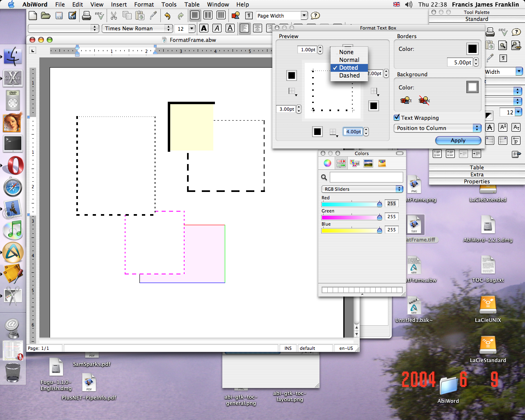Open the Format menu in menu bar
525x420 pixels.
click(144, 5)
